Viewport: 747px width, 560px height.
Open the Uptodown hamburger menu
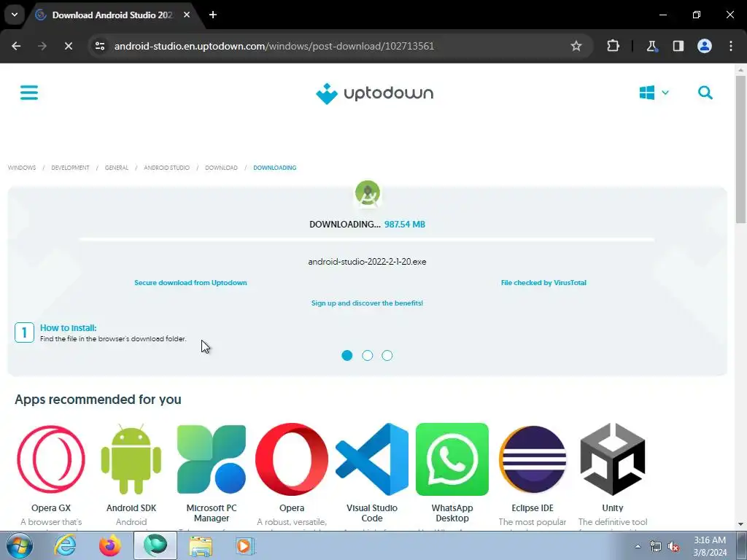[x=29, y=93]
